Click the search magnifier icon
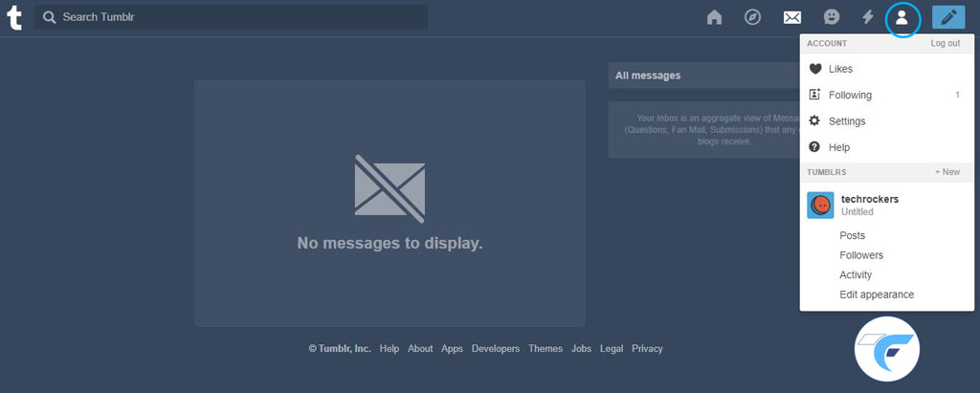The image size is (980, 393). 50,17
